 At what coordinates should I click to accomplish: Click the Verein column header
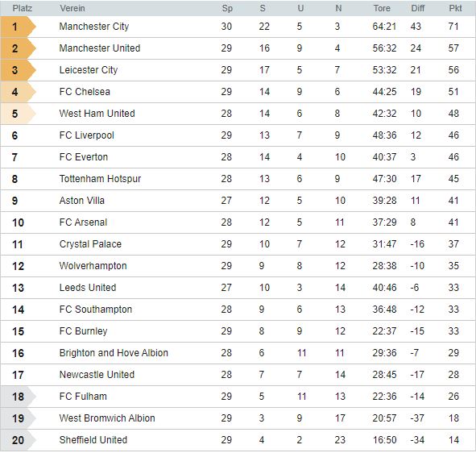click(72, 8)
